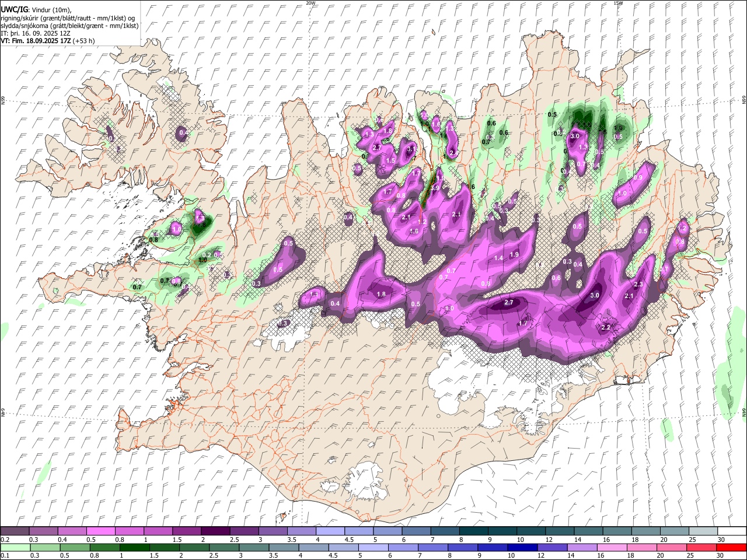Click the 25 label on the lower scale

(x=691, y=555)
